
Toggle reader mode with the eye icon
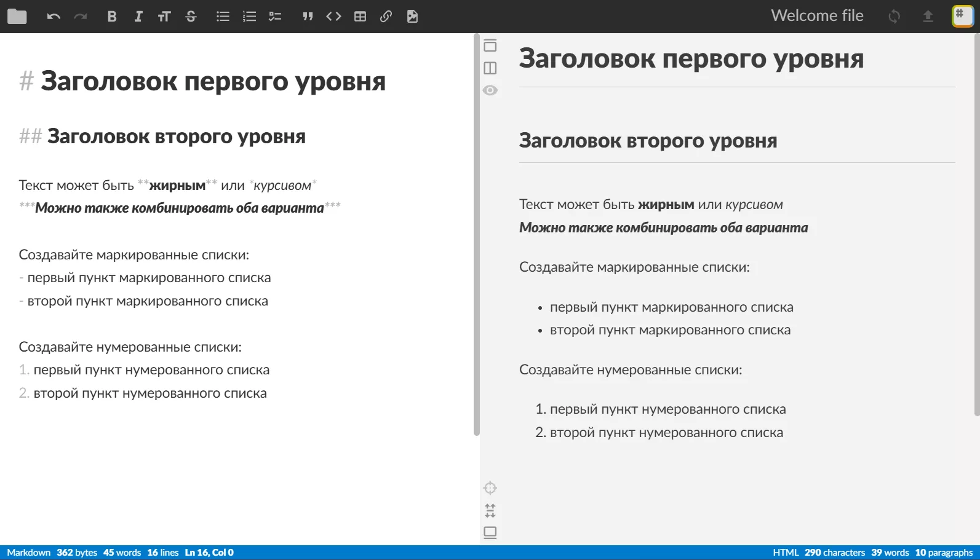coord(490,90)
